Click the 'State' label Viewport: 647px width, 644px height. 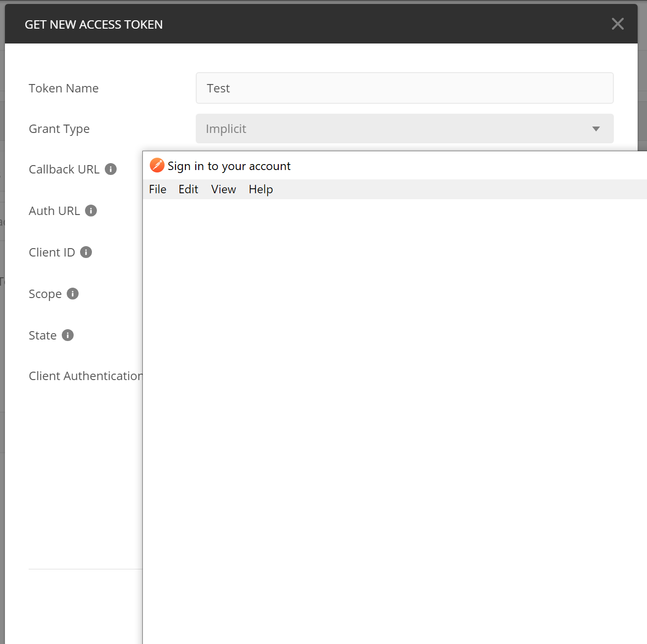pos(43,336)
